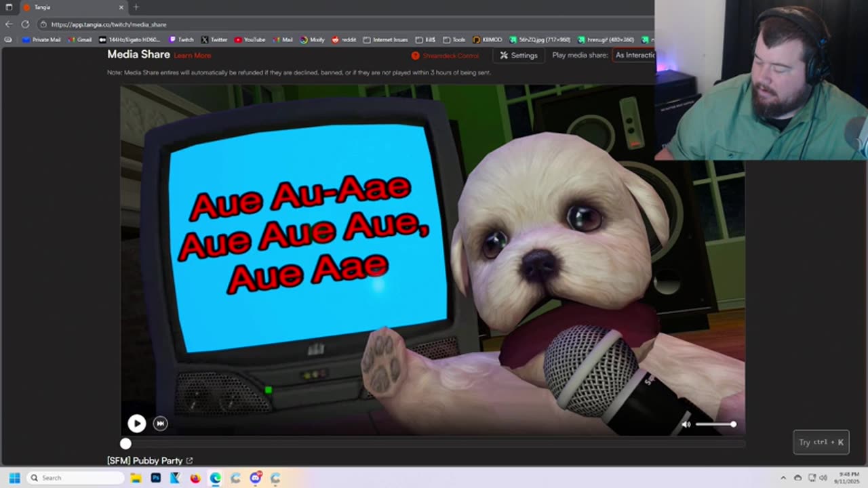
Task: Click the taskbar Search box
Action: [x=76, y=478]
